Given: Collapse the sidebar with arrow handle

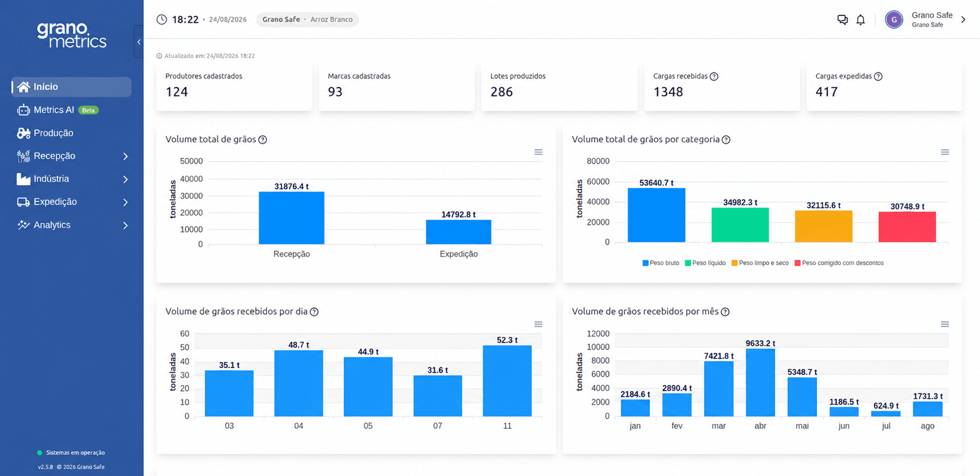Looking at the screenshot, I should coord(139,42).
